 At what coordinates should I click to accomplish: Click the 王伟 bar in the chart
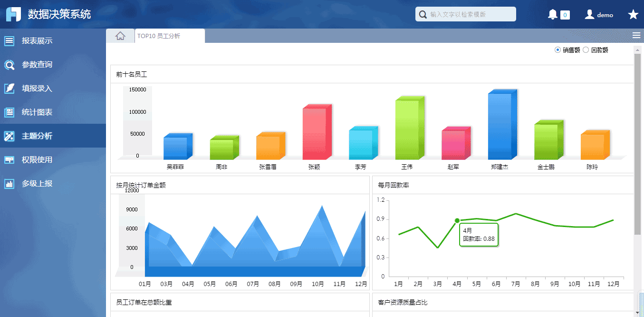[409, 126]
